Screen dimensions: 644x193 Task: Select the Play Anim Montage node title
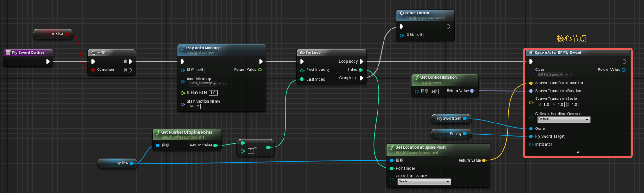pos(203,48)
